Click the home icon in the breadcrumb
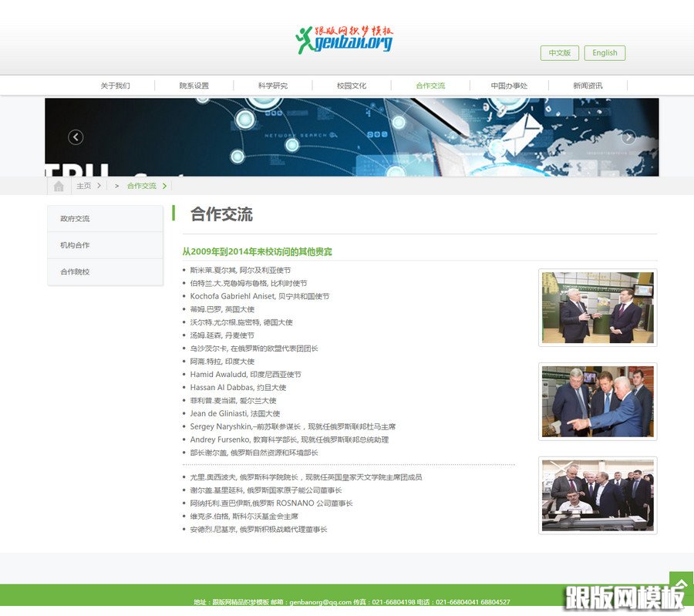694x616 pixels. [x=59, y=186]
